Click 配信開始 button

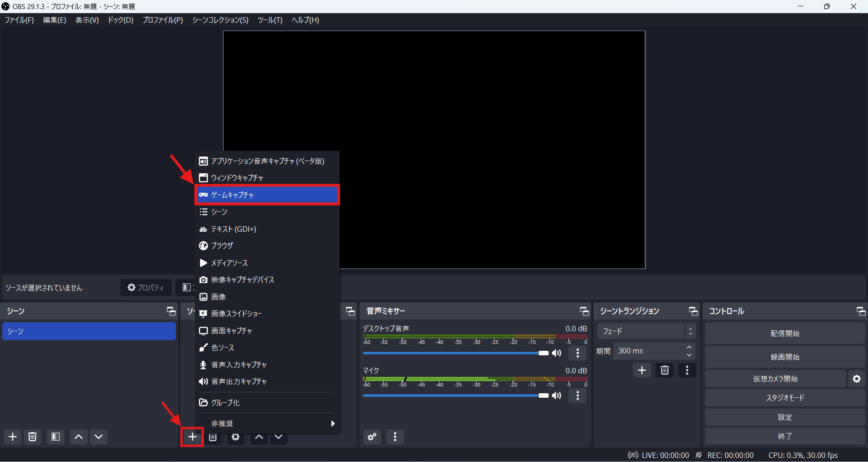click(x=785, y=333)
